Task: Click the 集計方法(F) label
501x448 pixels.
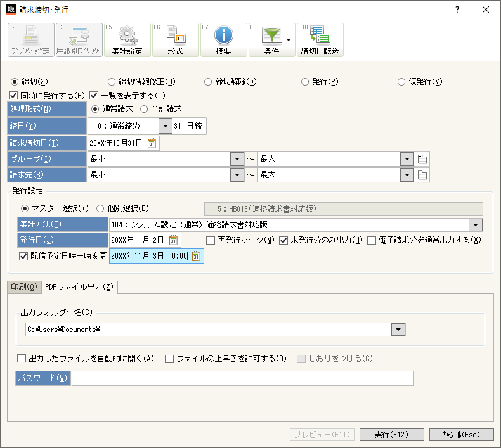Action: click(x=63, y=224)
